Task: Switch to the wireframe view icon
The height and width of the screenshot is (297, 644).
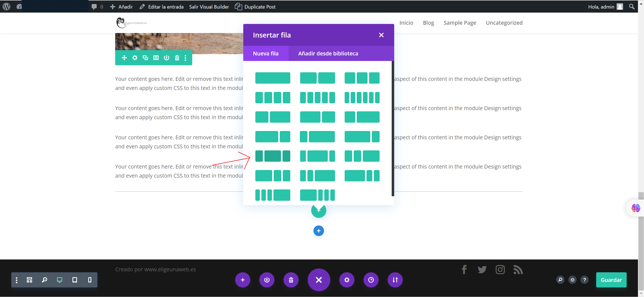Action: pyautogui.click(x=29, y=280)
